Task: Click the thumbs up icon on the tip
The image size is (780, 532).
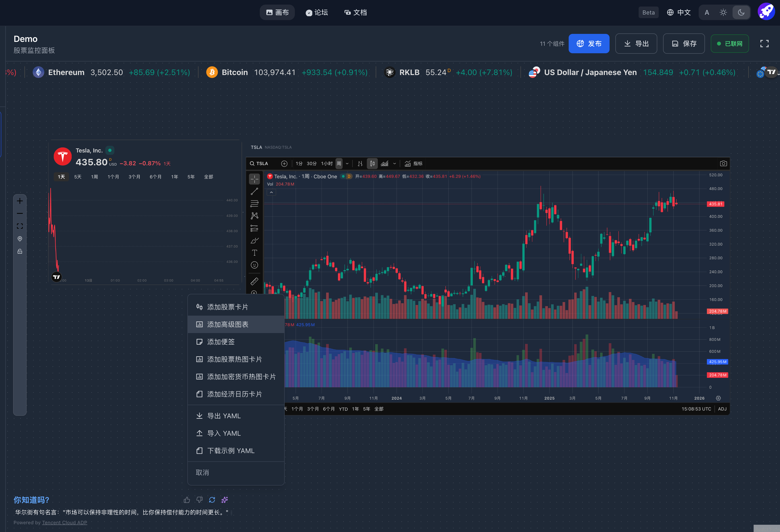Action: click(x=187, y=500)
